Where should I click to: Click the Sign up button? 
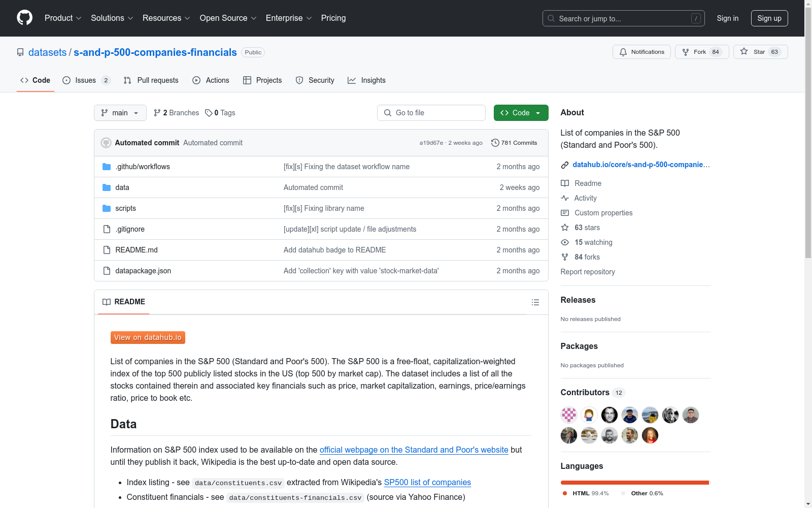769,18
